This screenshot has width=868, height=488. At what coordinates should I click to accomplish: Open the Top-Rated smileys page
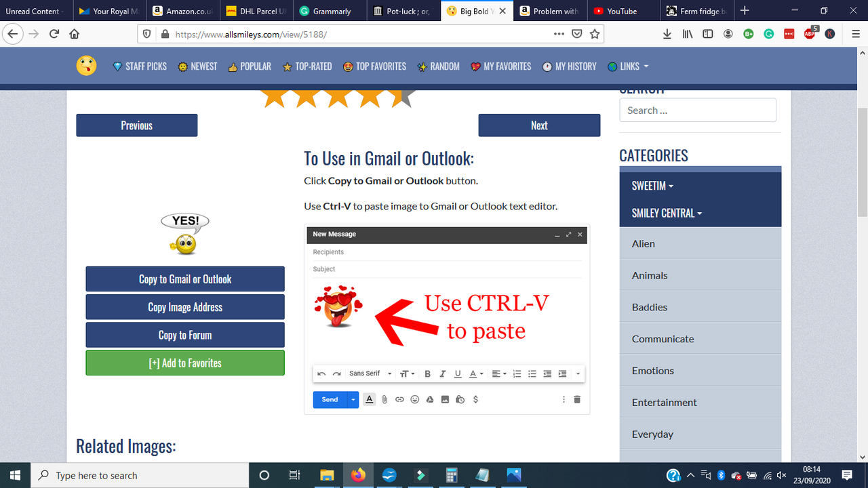click(307, 66)
